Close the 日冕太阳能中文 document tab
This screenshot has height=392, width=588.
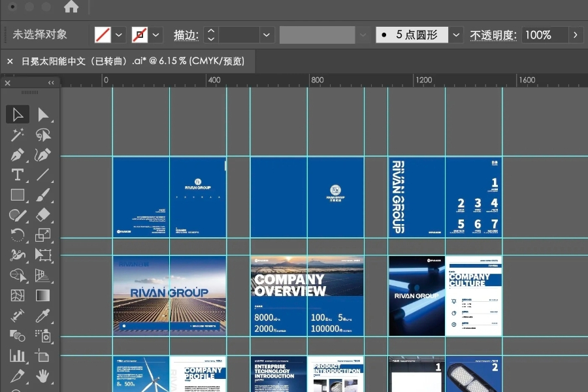(10, 61)
